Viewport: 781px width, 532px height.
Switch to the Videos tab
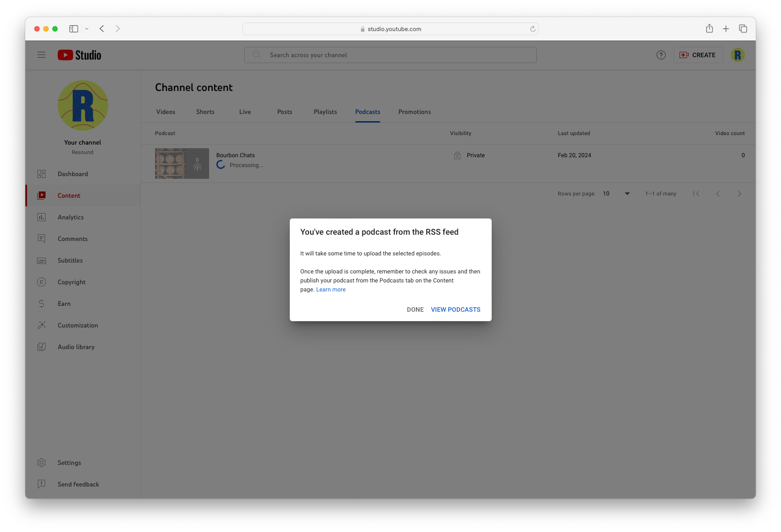coord(166,112)
